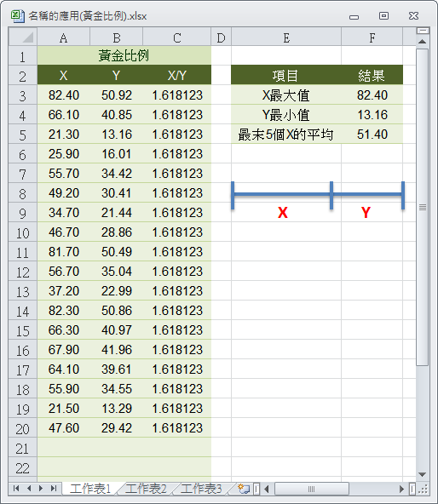The image size is (438, 504).
Task: Click the Excel workbook icon in title bar
Action: pos(17,15)
